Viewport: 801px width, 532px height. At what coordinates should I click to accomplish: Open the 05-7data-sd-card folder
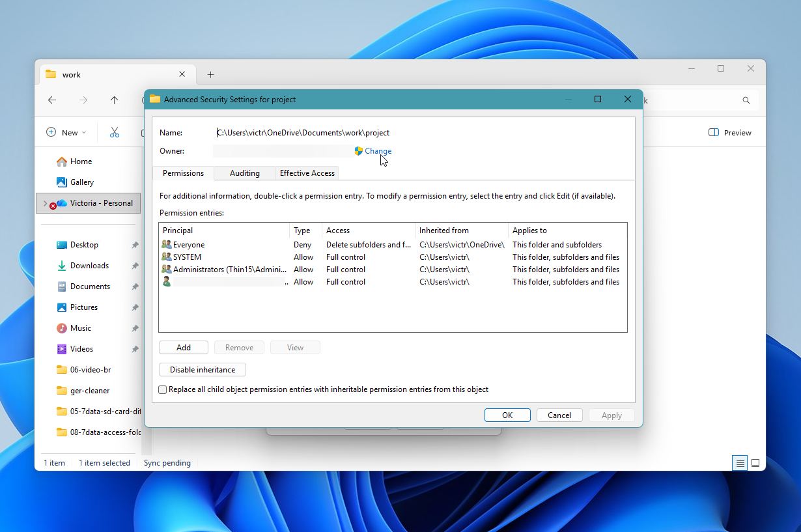[98, 412]
